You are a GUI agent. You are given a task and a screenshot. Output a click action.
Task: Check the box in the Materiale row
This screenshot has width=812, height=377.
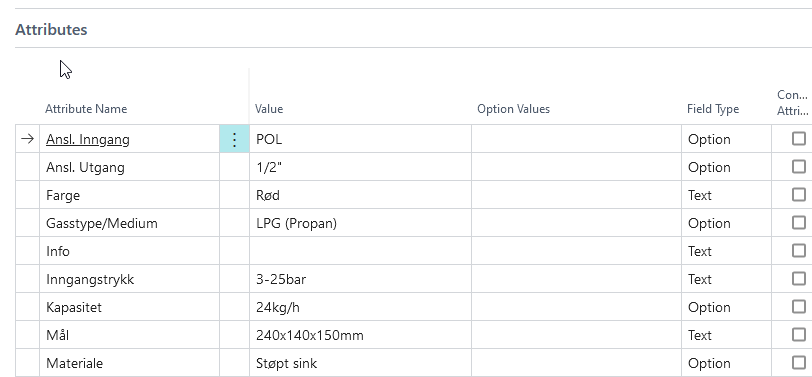799,362
